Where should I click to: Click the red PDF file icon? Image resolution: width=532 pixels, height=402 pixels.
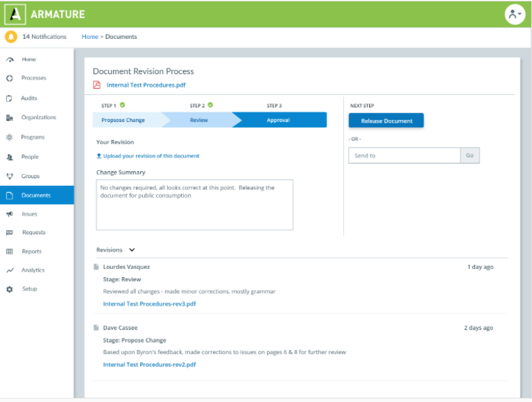[96, 85]
